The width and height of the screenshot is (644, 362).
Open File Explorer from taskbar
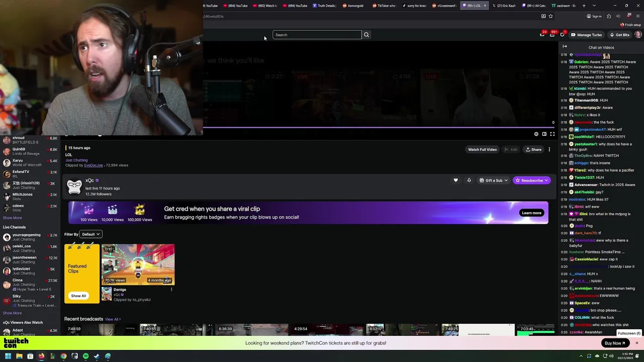(19, 356)
